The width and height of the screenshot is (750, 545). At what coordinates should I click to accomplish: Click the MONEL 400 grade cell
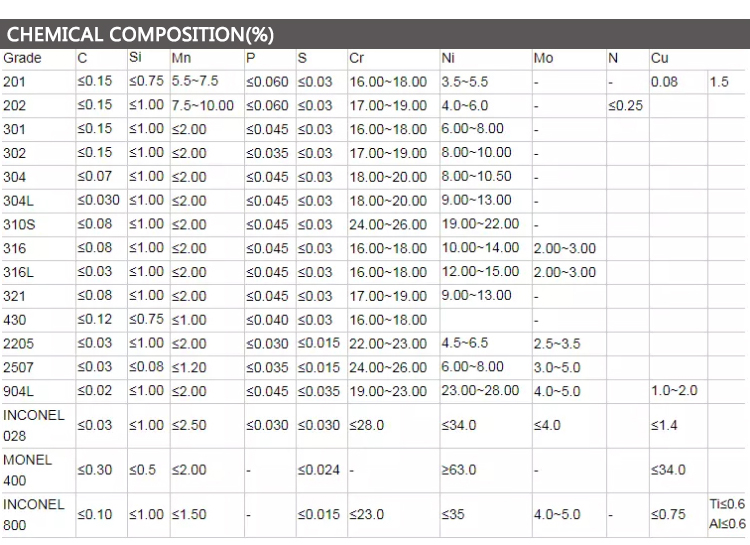coord(28,470)
